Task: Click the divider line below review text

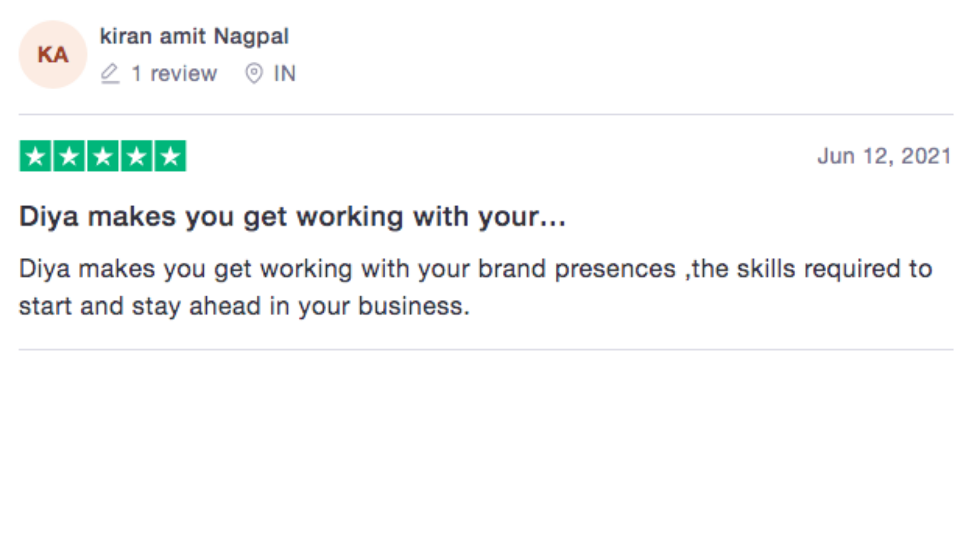Action: pyautogui.click(x=486, y=349)
